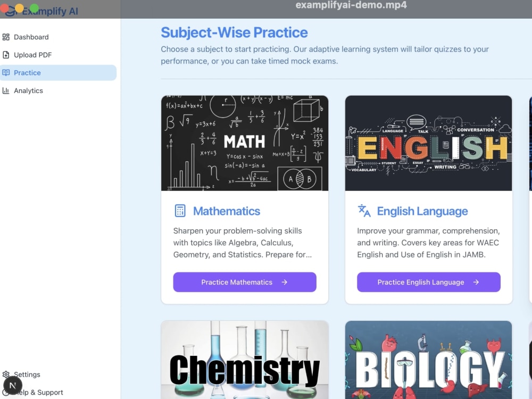The width and height of the screenshot is (532, 399).
Task: Click the Analytics bar chart icon
Action: coord(6,90)
